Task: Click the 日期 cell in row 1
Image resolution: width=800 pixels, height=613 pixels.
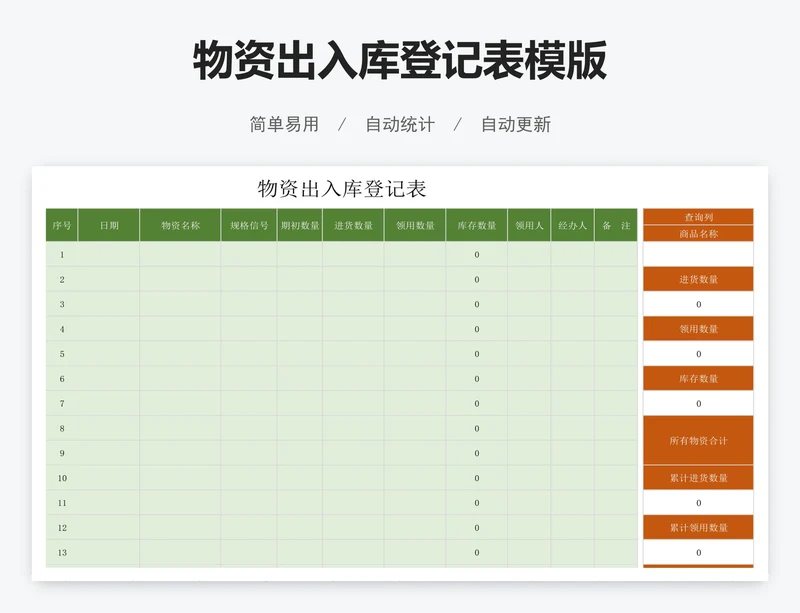Action: point(109,255)
